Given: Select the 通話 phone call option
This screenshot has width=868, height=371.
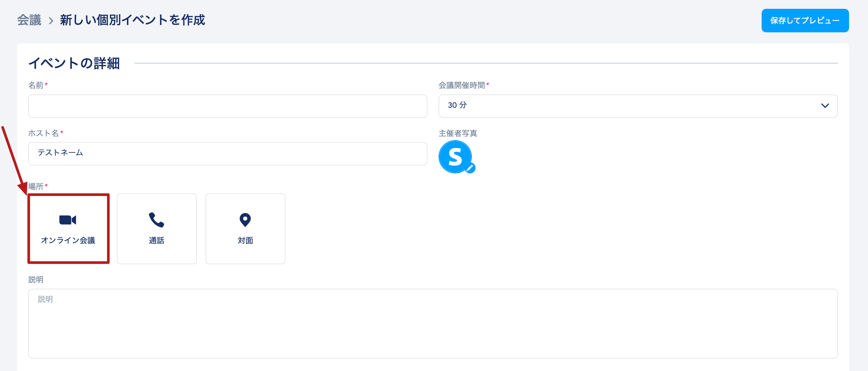Looking at the screenshot, I should click(x=157, y=229).
